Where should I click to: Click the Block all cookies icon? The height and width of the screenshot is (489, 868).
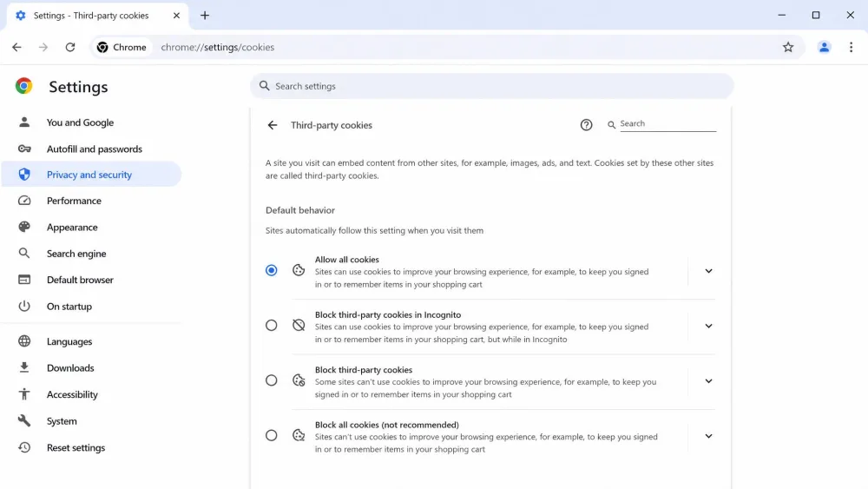pyautogui.click(x=299, y=435)
